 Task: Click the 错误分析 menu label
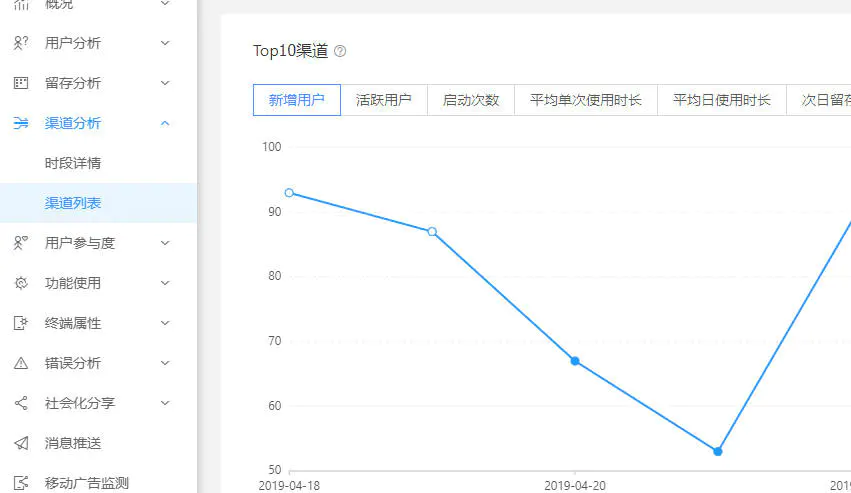pyautogui.click(x=73, y=363)
